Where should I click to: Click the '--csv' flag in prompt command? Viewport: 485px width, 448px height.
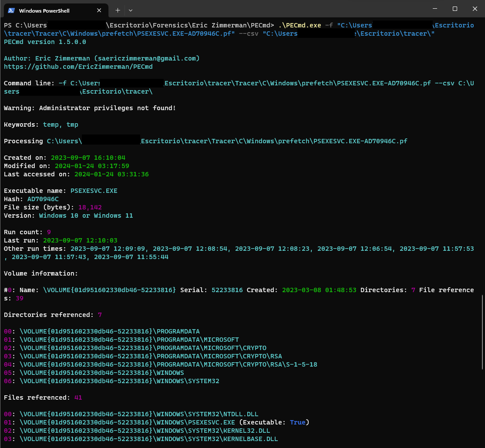click(x=249, y=34)
